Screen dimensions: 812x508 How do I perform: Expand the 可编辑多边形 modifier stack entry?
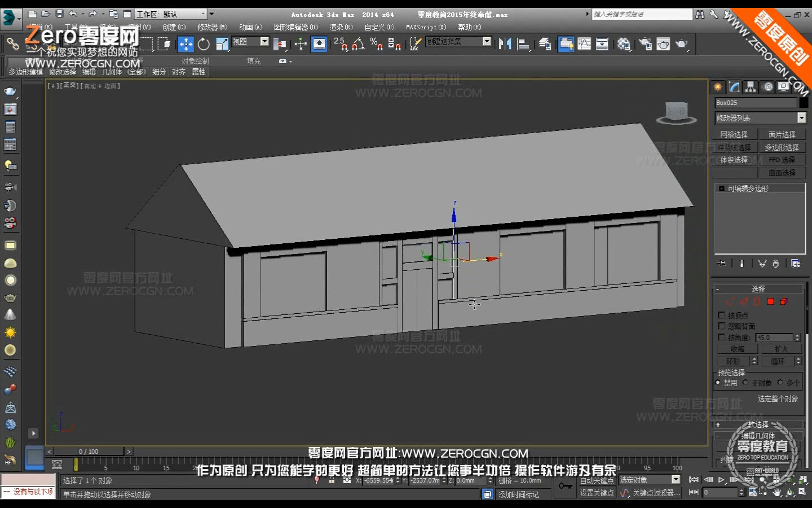tap(721, 189)
